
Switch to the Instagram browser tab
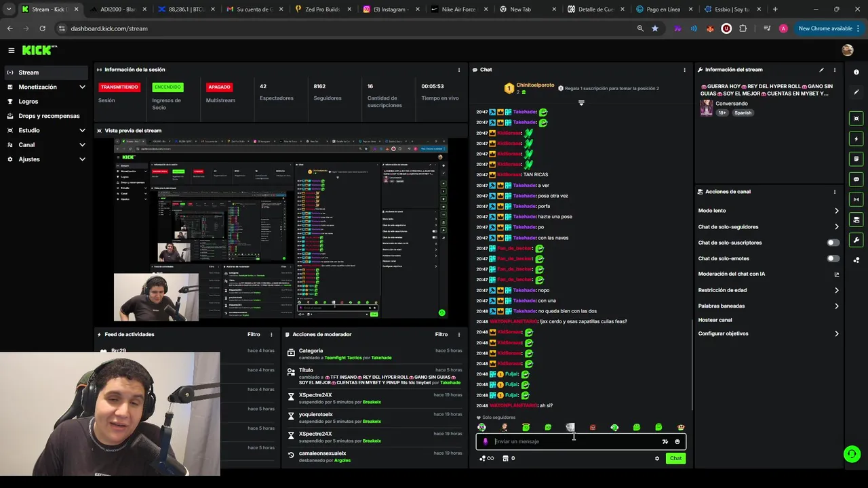click(390, 9)
